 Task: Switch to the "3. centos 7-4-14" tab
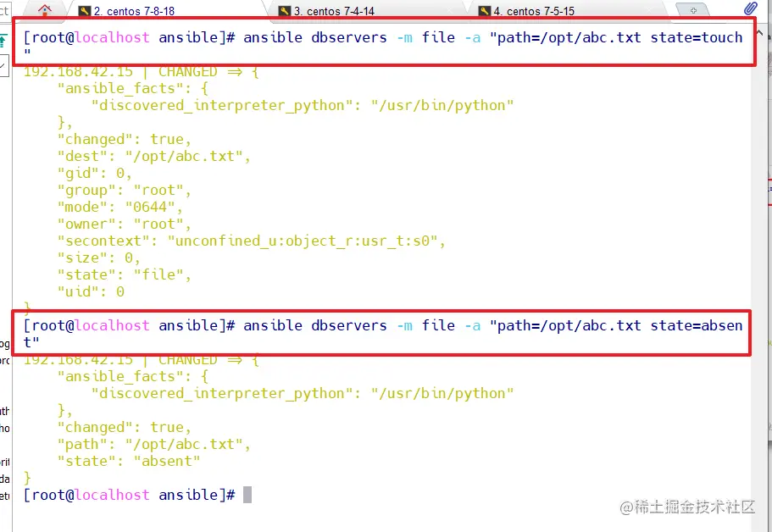pos(326,11)
